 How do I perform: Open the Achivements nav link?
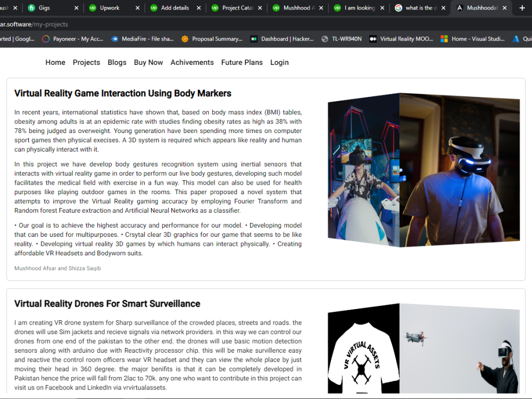click(192, 62)
